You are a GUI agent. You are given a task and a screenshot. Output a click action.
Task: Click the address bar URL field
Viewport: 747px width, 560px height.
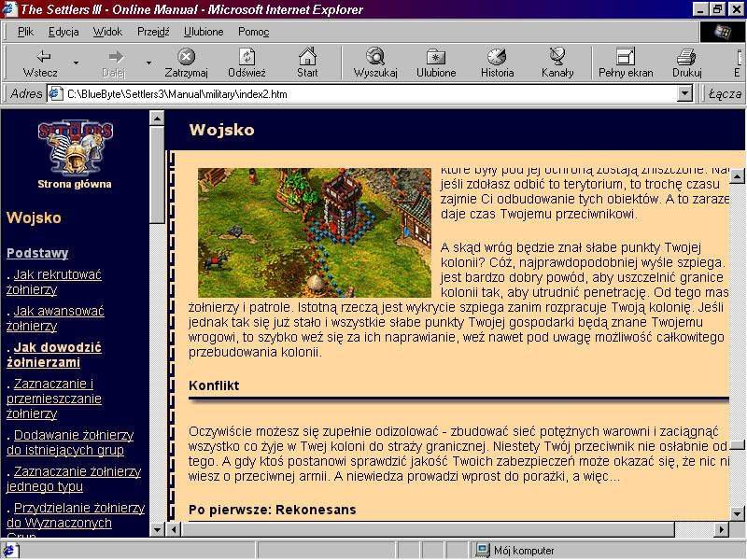click(370, 94)
